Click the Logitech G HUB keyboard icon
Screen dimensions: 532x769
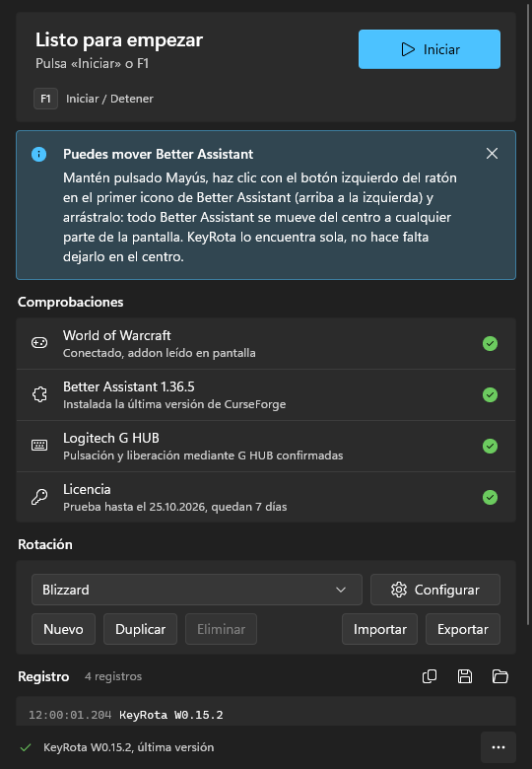tap(39, 446)
